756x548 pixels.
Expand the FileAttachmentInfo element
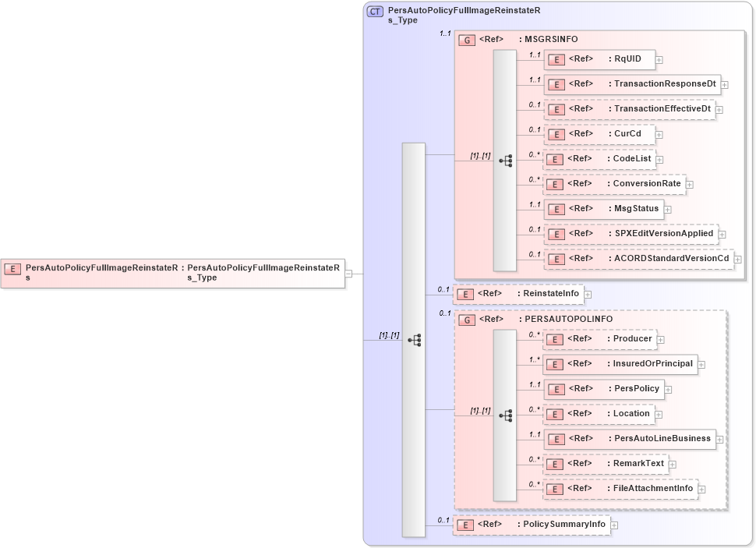701,489
